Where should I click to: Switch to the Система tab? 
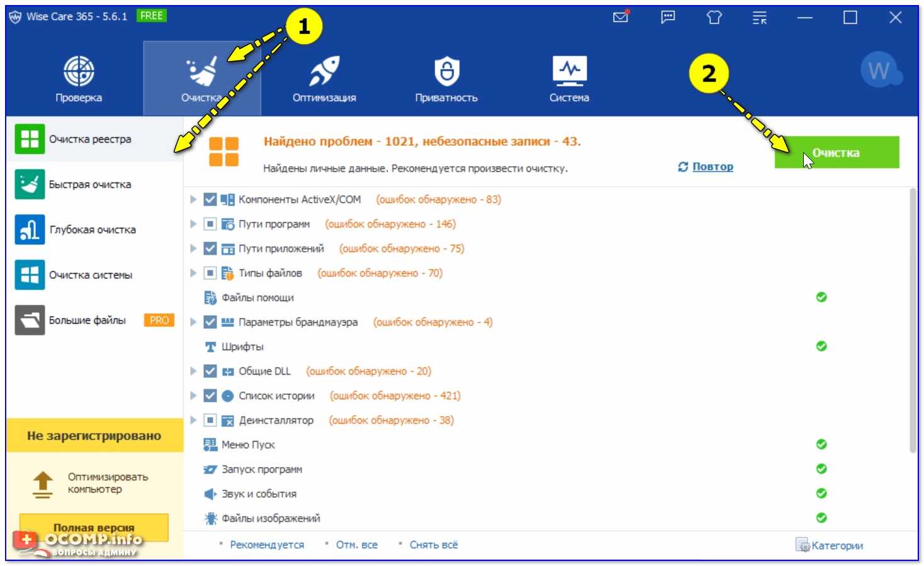point(569,79)
